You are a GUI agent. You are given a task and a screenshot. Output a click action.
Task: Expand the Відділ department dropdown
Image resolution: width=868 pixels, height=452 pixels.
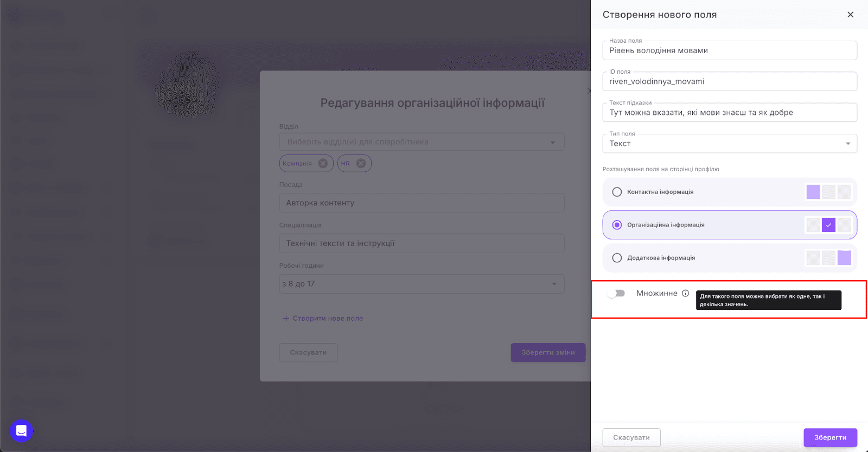(x=422, y=142)
